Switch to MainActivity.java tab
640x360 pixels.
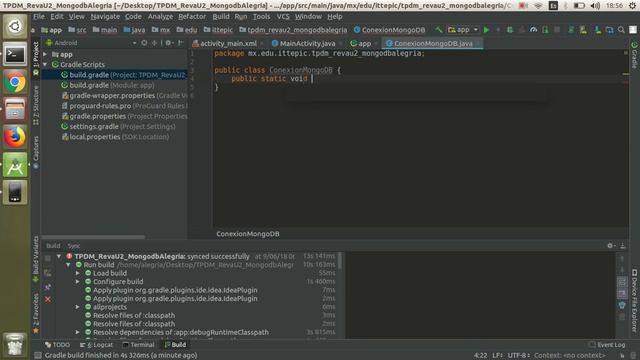point(307,43)
